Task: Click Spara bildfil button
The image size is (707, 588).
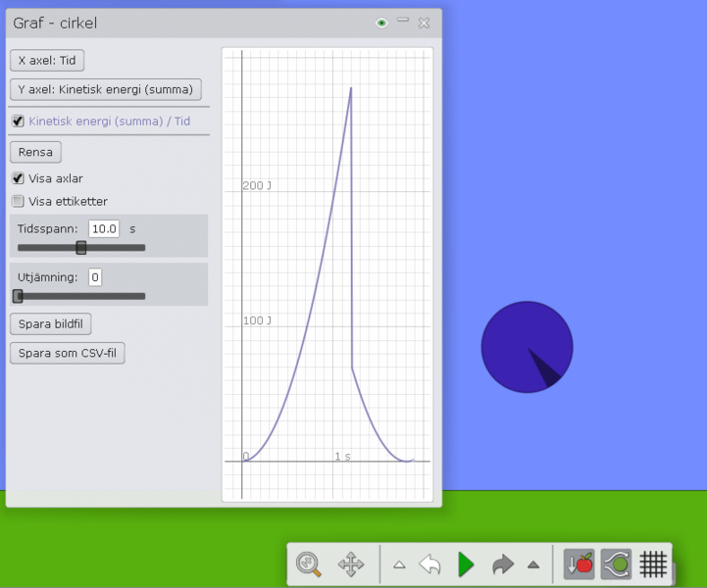Action: click(51, 324)
